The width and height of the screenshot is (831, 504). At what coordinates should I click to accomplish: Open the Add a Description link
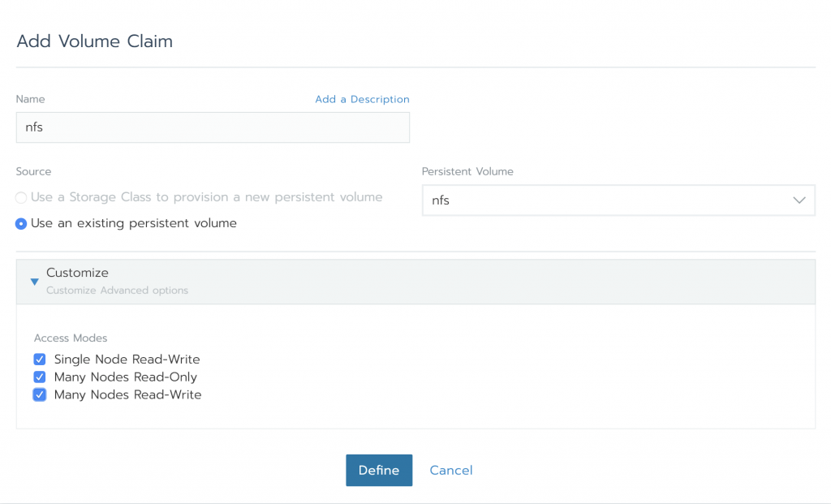coord(362,99)
